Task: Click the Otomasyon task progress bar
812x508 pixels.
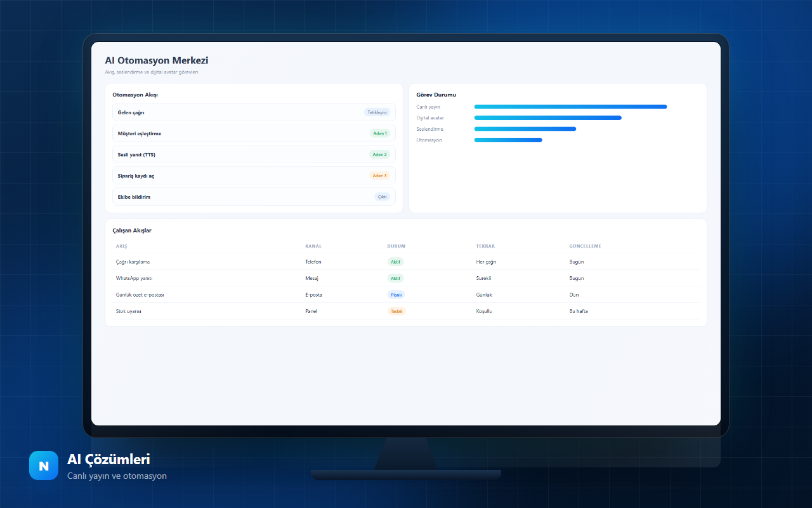Action: pos(508,140)
